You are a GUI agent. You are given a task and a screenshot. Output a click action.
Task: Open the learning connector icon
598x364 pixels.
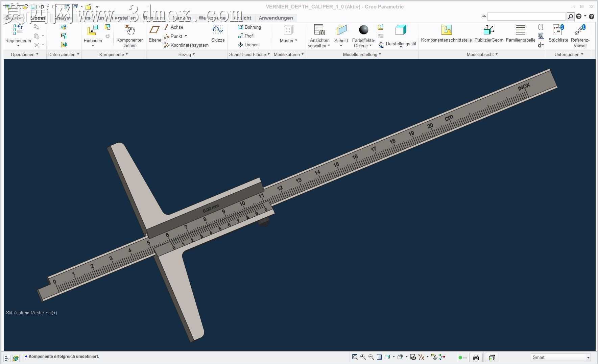pyautogui.click(x=579, y=16)
